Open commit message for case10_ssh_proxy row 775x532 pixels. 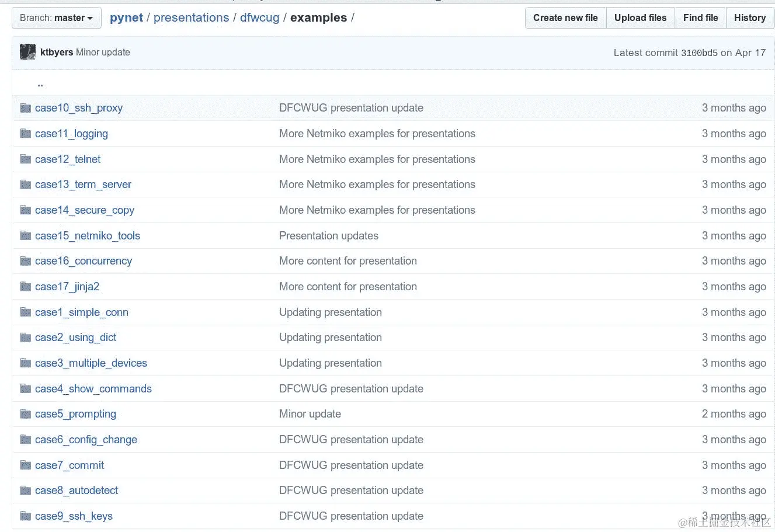(x=351, y=108)
